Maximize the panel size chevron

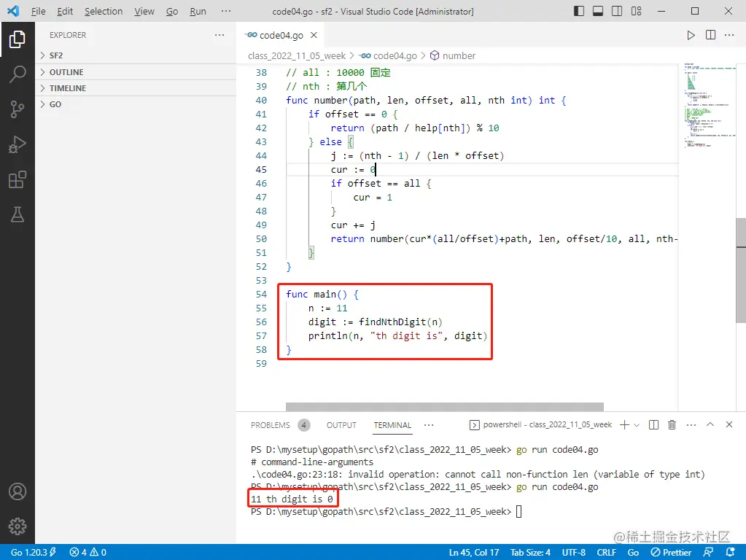click(x=710, y=424)
